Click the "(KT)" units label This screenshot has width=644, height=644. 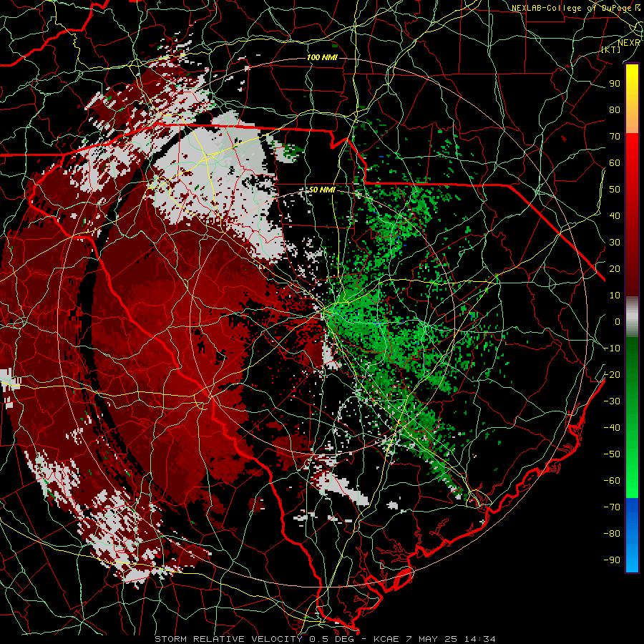point(611,49)
